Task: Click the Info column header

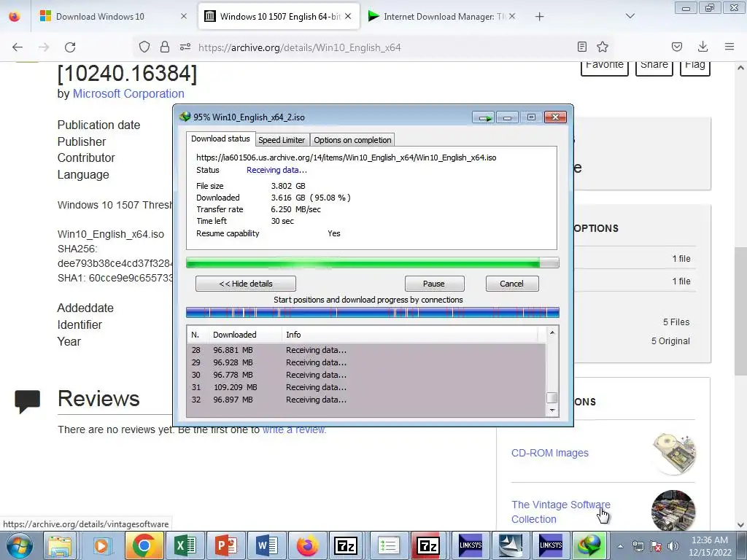Action: pyautogui.click(x=410, y=335)
